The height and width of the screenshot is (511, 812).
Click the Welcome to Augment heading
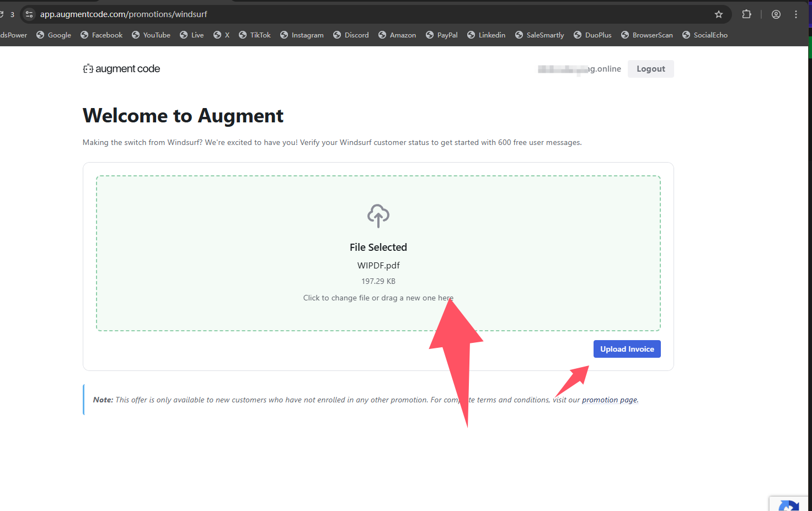point(183,116)
